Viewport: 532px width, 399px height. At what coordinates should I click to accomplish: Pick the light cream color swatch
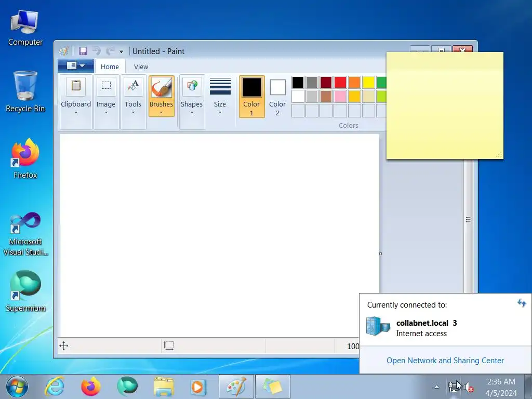368,96
